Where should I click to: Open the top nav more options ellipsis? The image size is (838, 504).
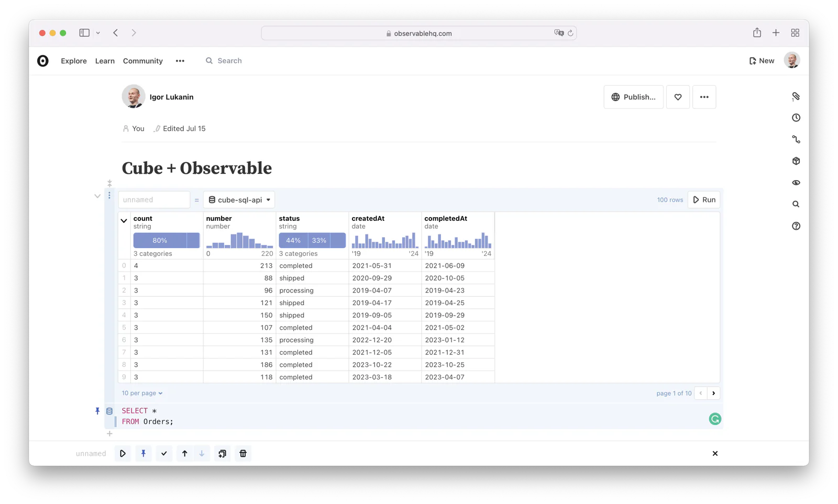point(180,61)
